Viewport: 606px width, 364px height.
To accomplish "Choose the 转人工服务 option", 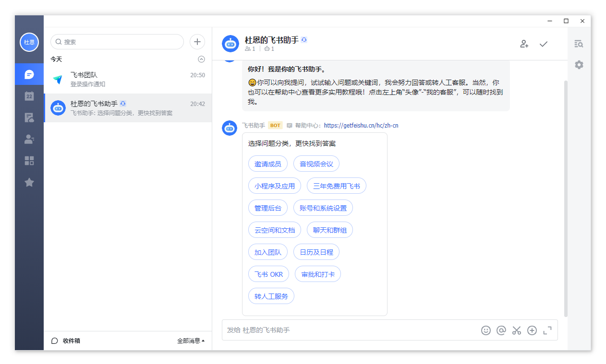I will click(271, 296).
